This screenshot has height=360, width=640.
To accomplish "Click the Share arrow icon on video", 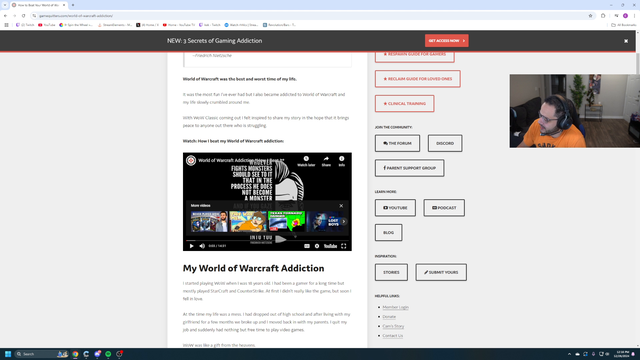I will click(326, 161).
